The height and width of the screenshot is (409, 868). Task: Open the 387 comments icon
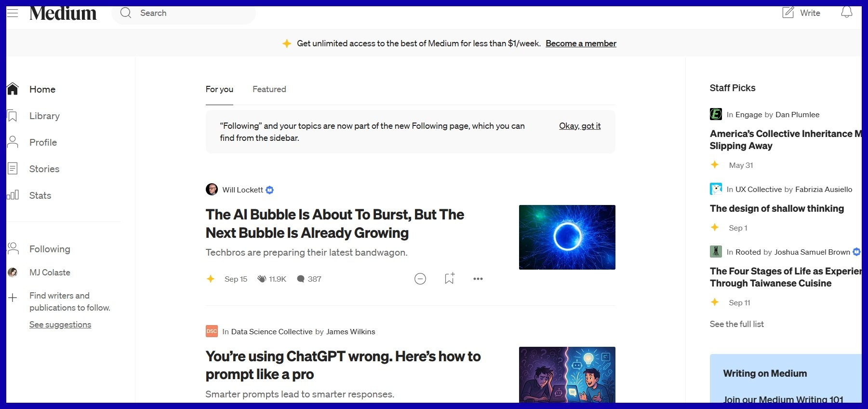301,279
